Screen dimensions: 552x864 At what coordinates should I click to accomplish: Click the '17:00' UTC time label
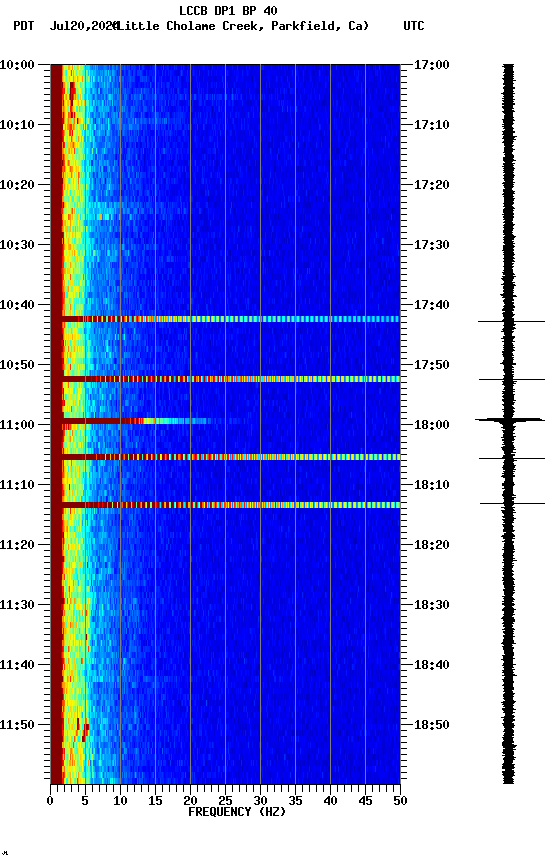tap(432, 65)
